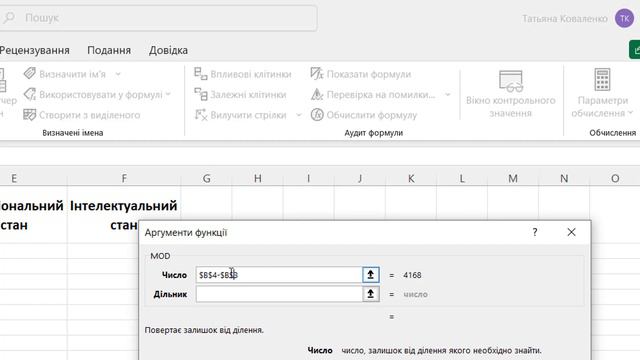Open Calculation Options calculator icon
This screenshot has height=360, width=640.
pyautogui.click(x=602, y=80)
